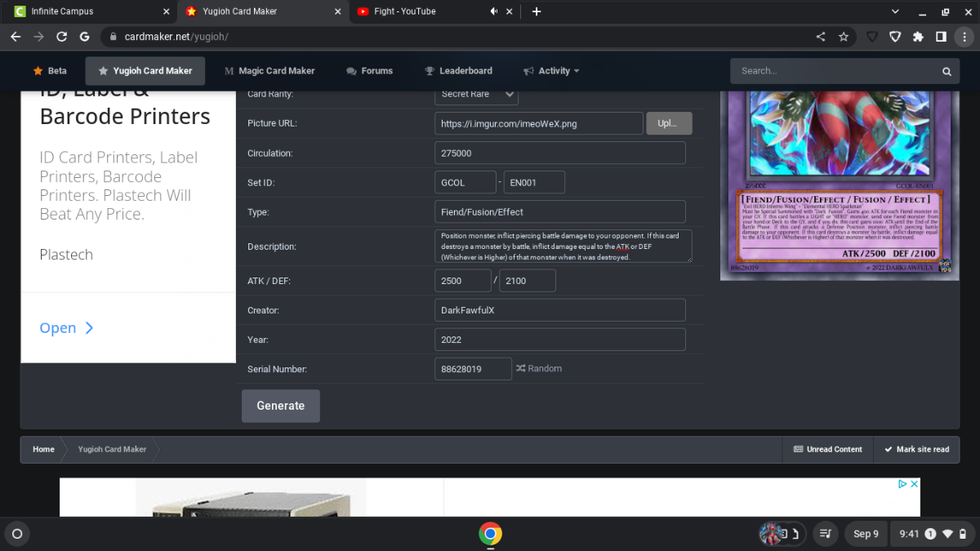Screen dimensions: 980x551
Task: Open Chrome from the shelf
Action: pos(490,534)
